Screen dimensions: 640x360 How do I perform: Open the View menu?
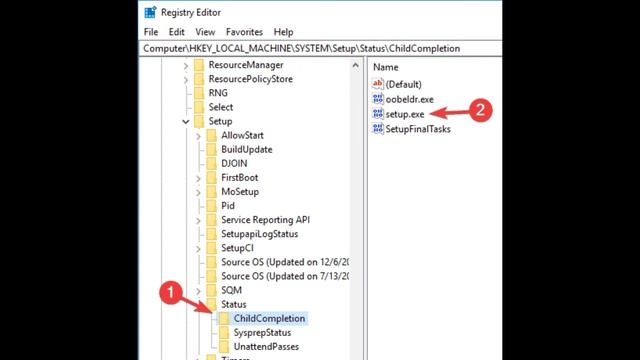tap(205, 32)
